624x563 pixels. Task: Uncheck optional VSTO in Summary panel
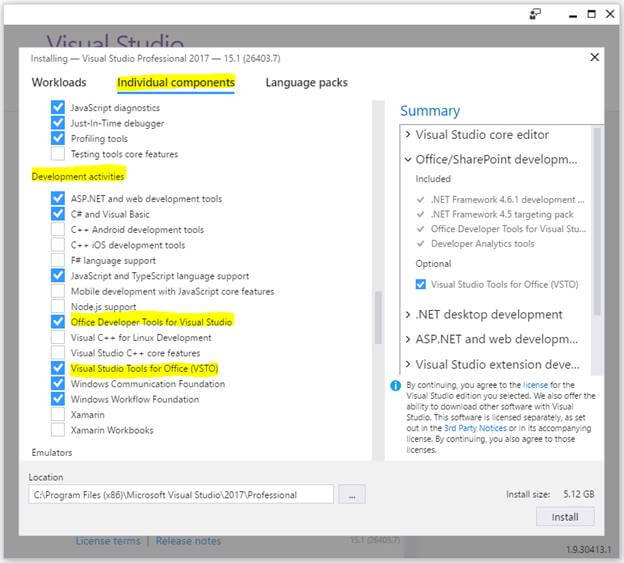coord(421,284)
